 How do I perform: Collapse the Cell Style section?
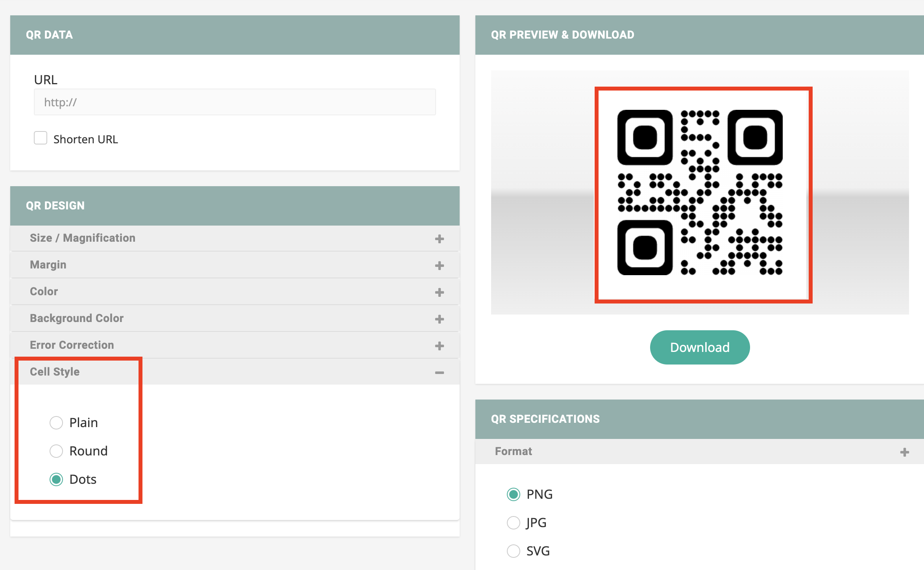[x=55, y=372]
